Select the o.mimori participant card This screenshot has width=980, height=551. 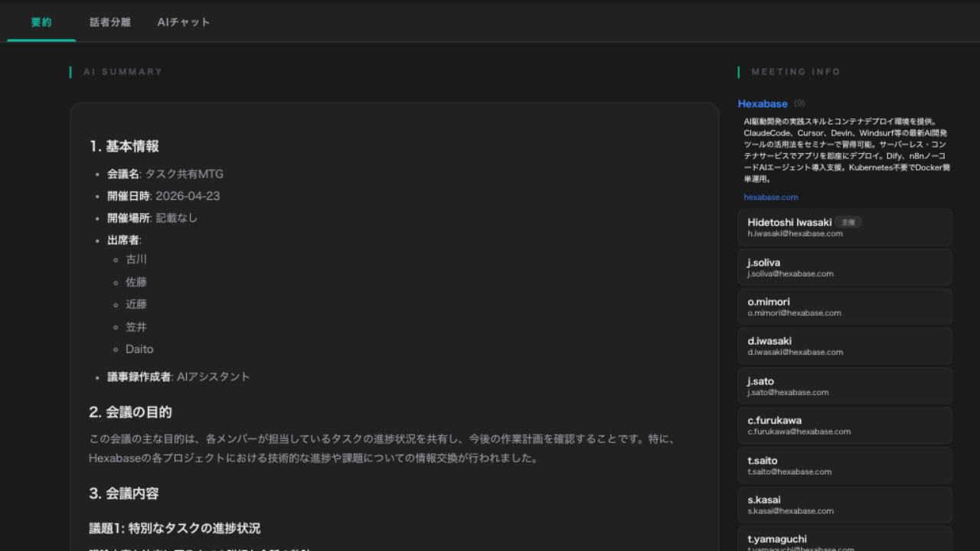coord(844,307)
